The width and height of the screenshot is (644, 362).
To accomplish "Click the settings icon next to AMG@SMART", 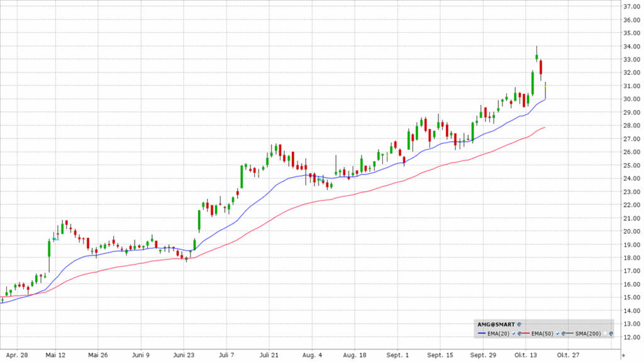I will (x=519, y=324).
